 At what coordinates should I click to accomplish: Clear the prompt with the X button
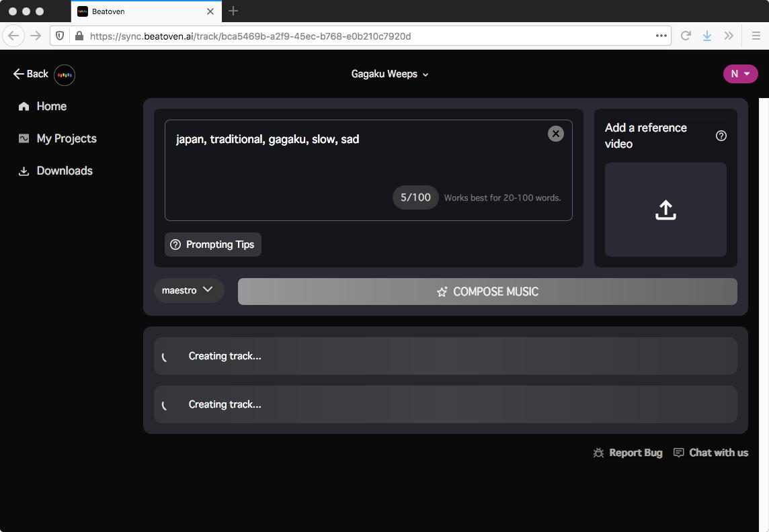click(x=556, y=134)
